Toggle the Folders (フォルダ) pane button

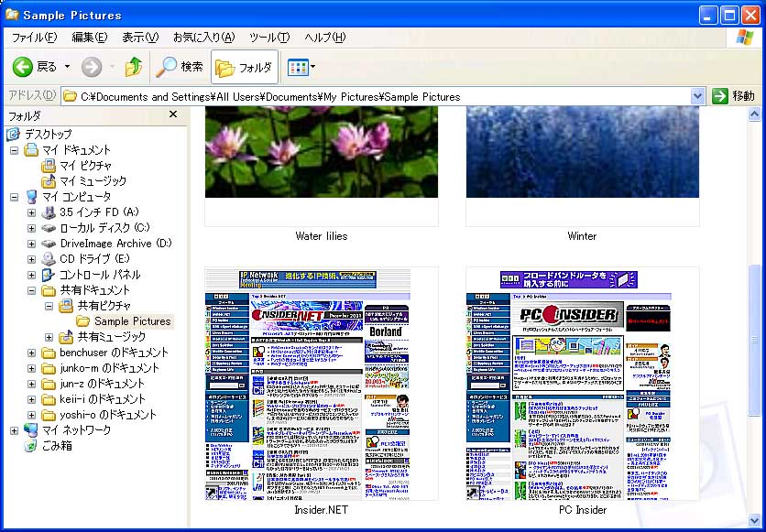click(x=245, y=67)
